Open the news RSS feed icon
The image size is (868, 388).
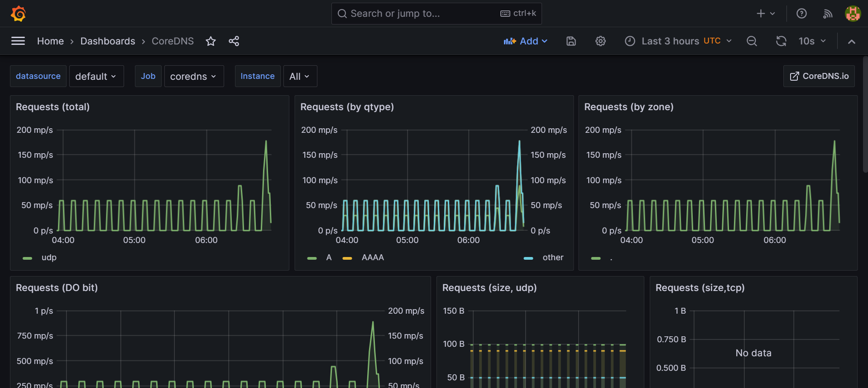coord(828,14)
